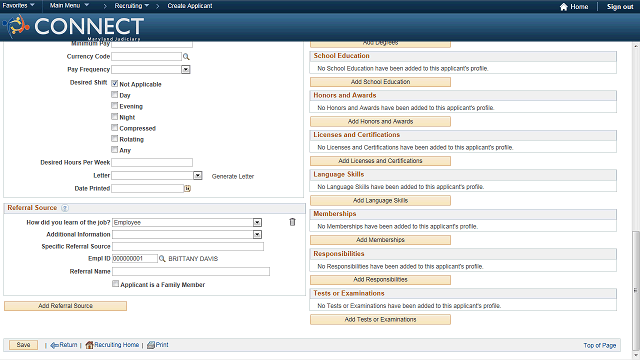Check the Rotating shift checkbox

click(115, 139)
